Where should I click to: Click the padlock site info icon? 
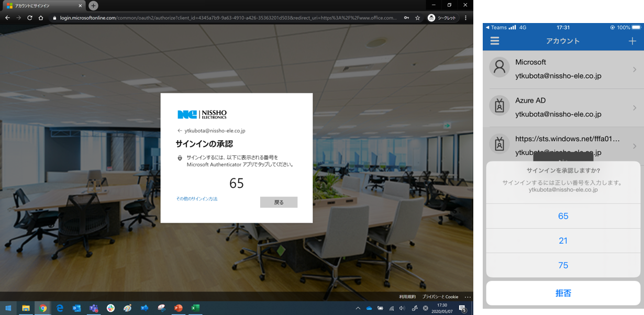click(x=54, y=18)
